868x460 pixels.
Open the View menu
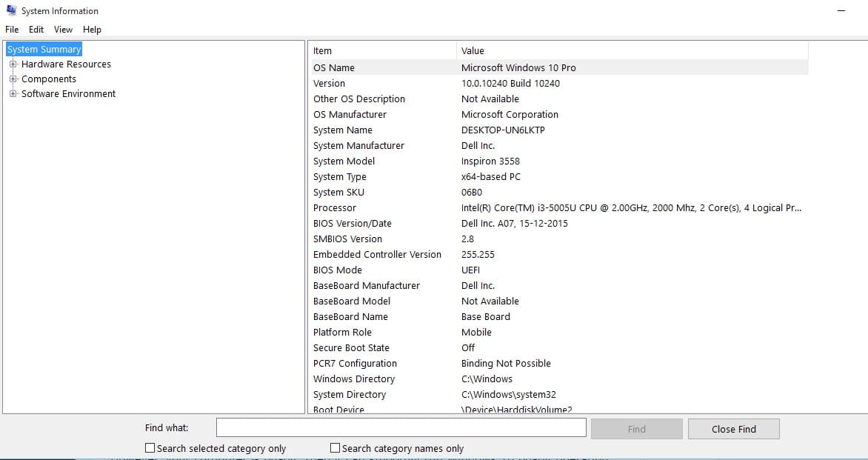click(63, 30)
